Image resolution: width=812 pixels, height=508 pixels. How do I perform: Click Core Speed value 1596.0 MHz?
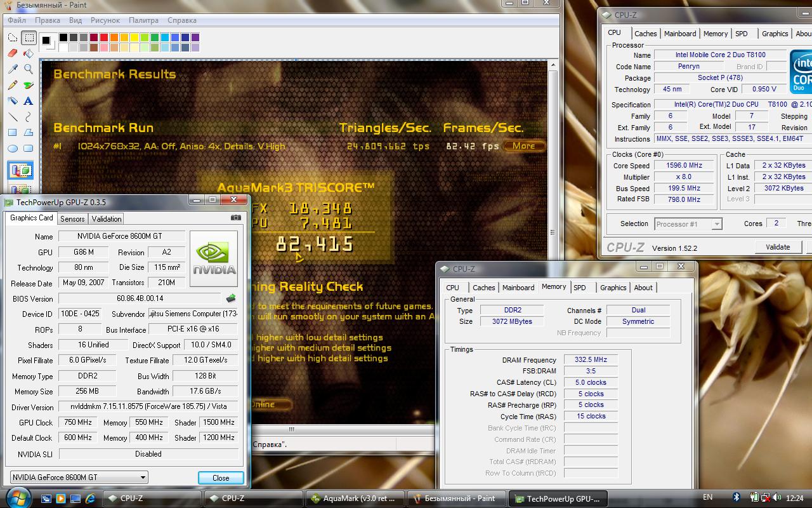(x=684, y=165)
